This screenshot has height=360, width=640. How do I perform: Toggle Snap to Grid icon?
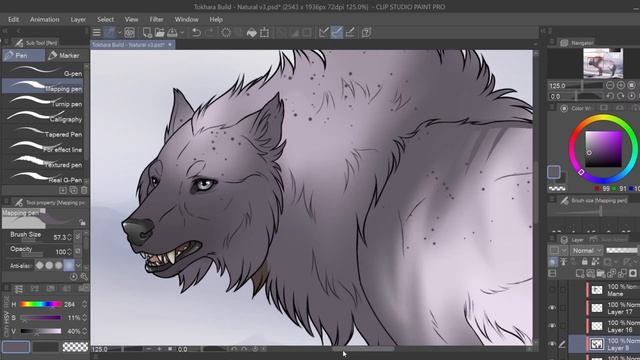point(350,33)
